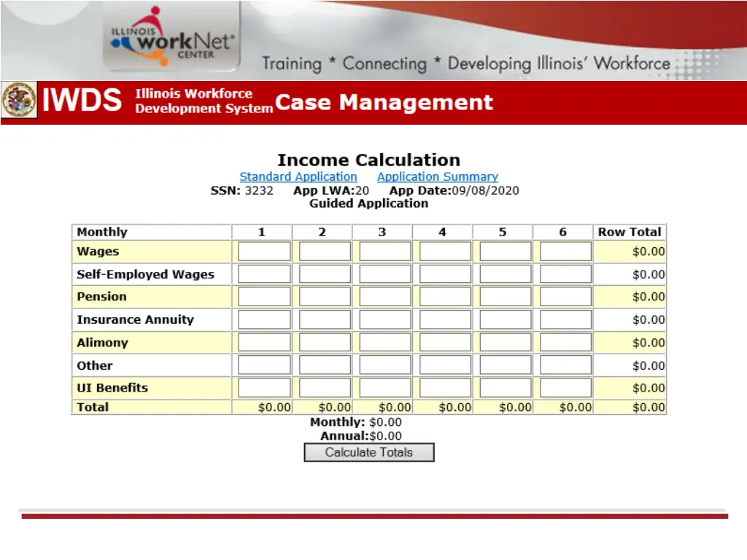Open the Standard Application link
747x560 pixels.
[x=298, y=176]
